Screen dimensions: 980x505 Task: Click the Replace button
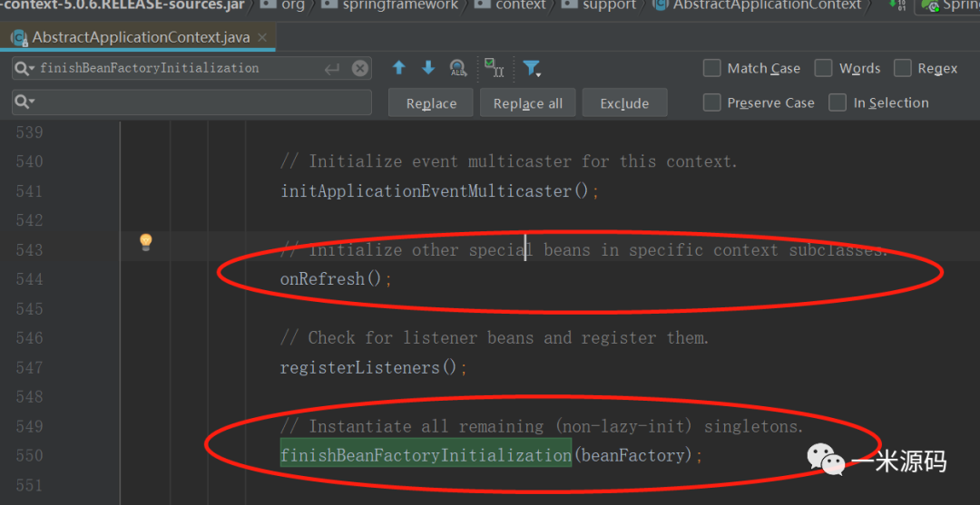pyautogui.click(x=431, y=103)
